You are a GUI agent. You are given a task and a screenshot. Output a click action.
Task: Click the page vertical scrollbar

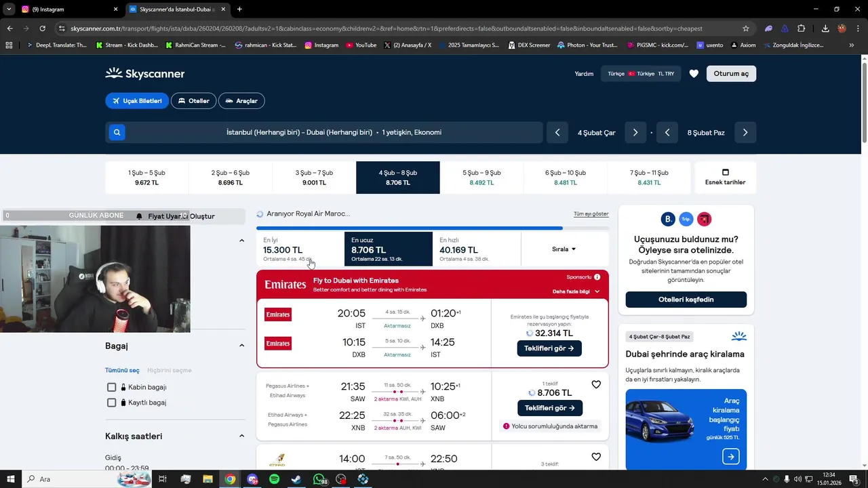(864, 102)
